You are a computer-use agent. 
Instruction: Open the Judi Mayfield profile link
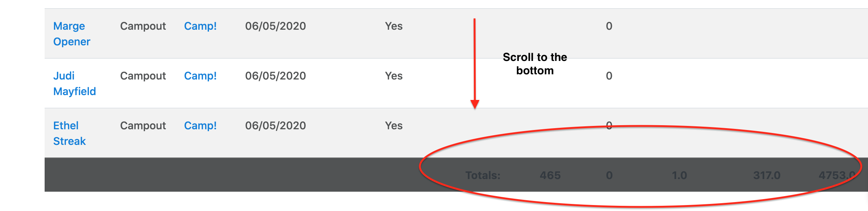(74, 84)
